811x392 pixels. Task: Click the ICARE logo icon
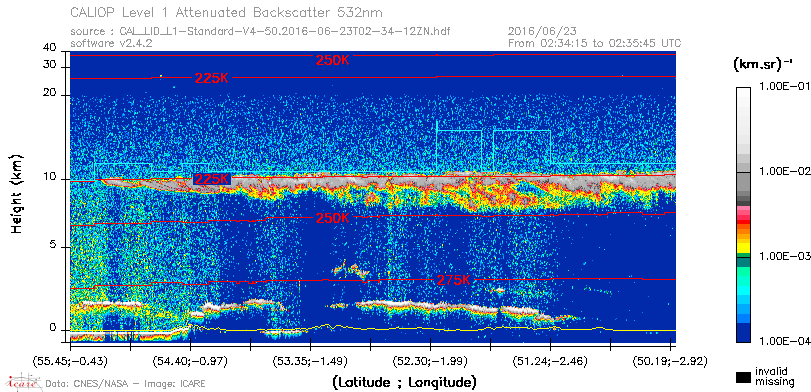click(23, 382)
